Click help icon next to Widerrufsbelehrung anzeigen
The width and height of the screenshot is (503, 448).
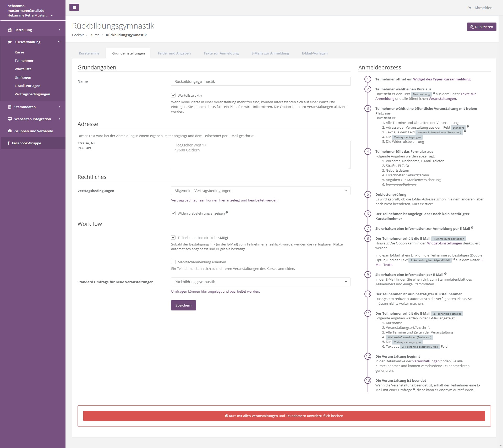coord(227,212)
